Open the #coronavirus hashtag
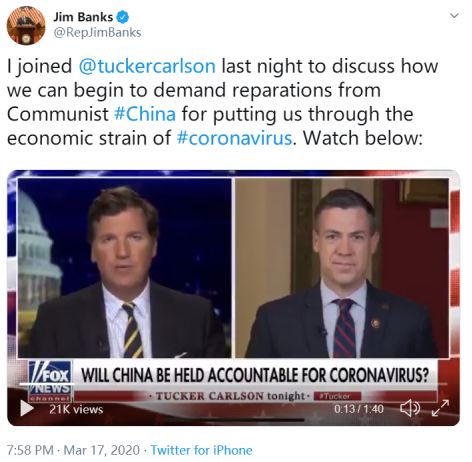Screen dimensions: 472x462 234,138
